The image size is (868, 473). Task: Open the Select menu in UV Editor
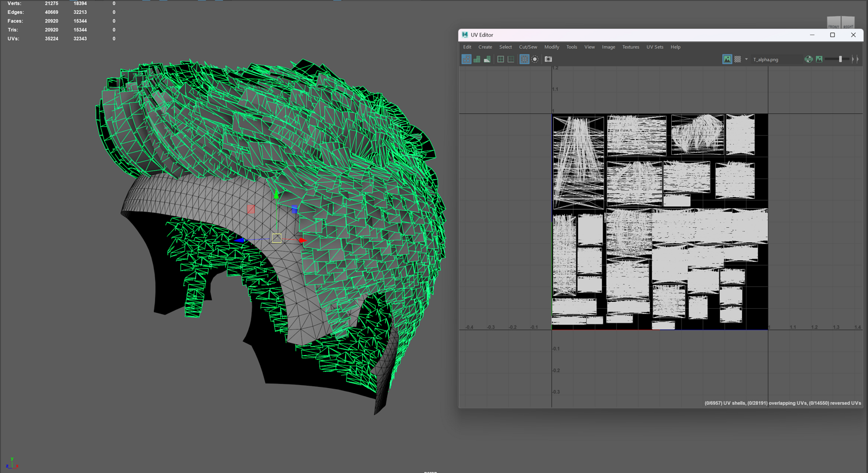pos(506,47)
